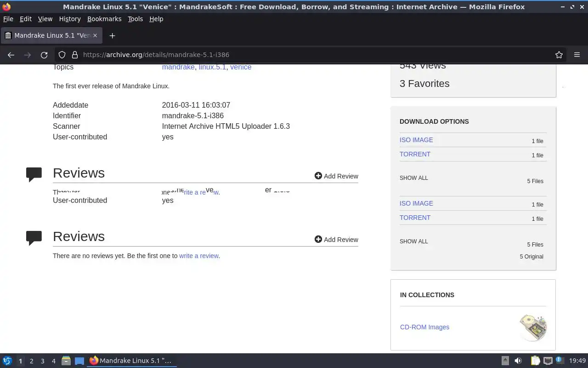Image resolution: width=588 pixels, height=368 pixels.
Task: Click the Internet Archive favicon on the tab
Action: coord(8,35)
